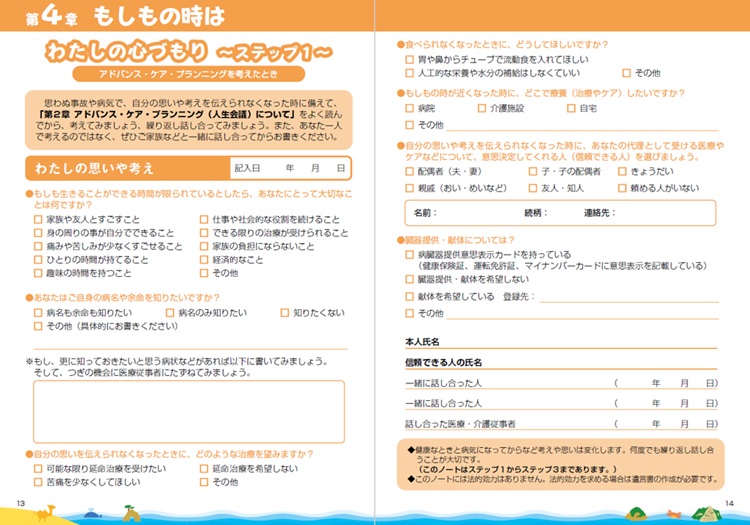
Task: Click the line after その他 under 臓器提供 question
Action: (582, 314)
